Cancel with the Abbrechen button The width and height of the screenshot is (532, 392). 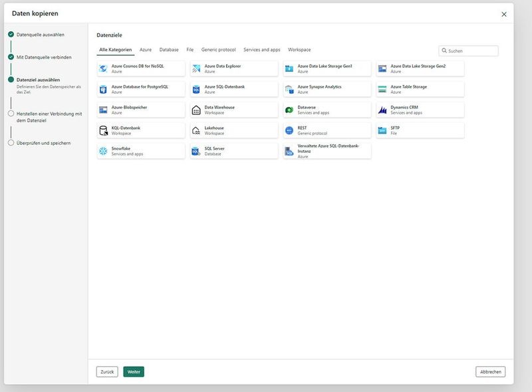[490, 372]
